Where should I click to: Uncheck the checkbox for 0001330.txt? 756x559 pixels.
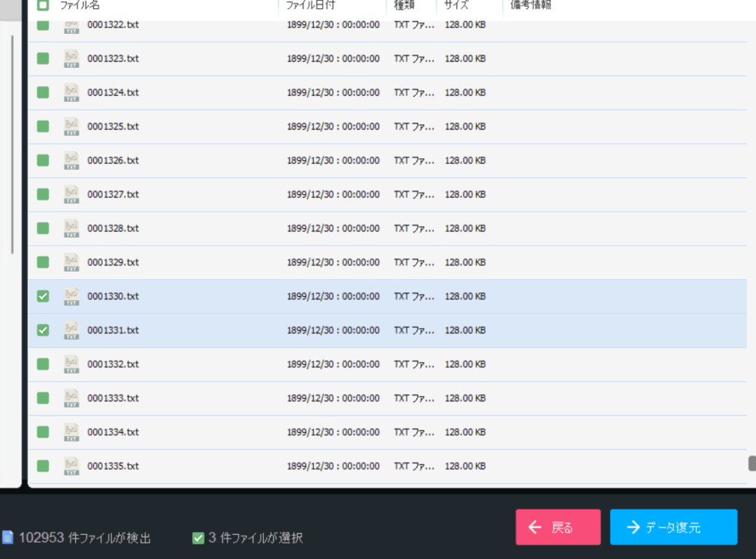click(x=43, y=296)
